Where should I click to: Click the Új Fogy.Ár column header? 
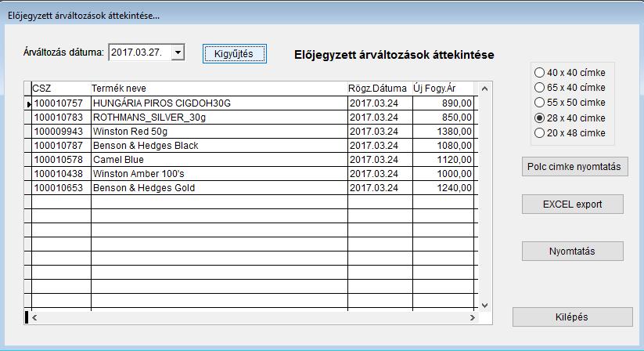[443, 89]
